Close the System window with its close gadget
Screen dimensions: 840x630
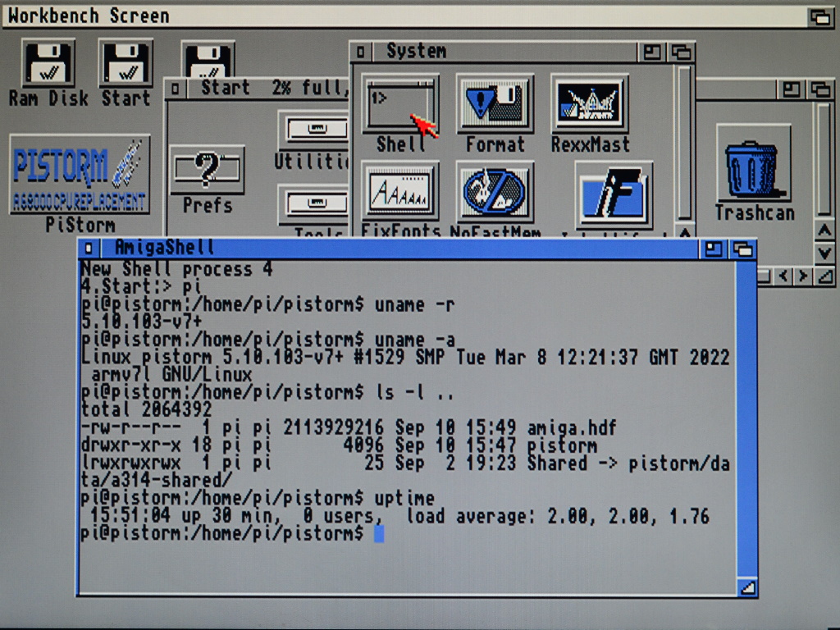361,52
